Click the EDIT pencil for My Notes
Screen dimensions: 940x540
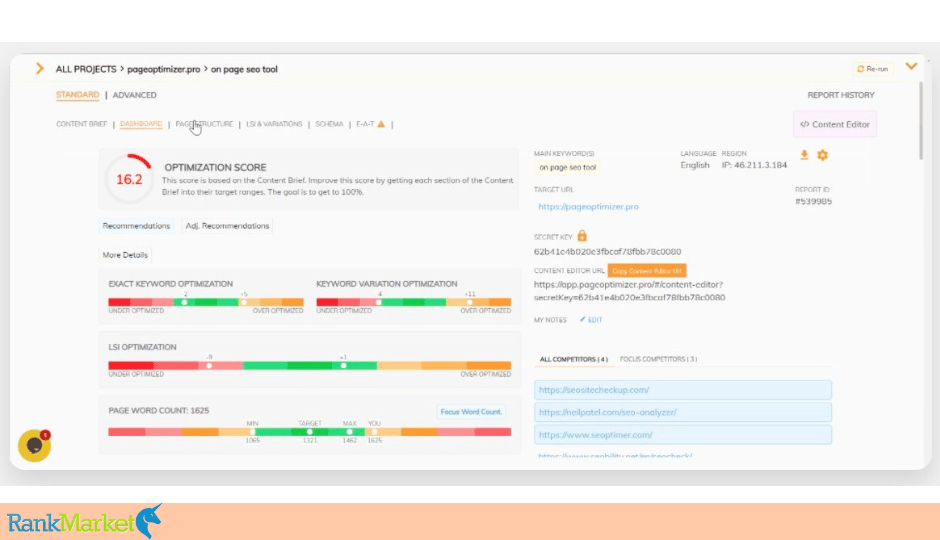591,320
